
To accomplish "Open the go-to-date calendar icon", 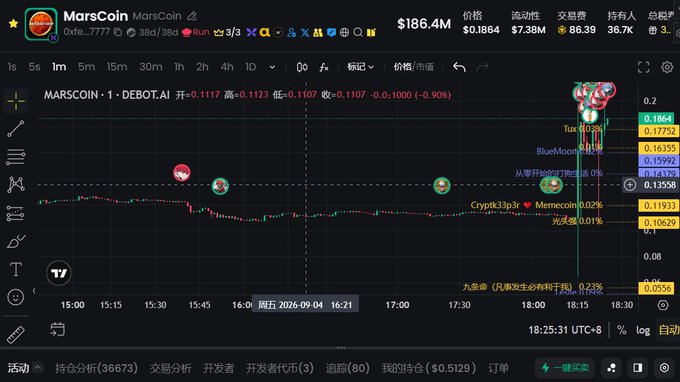I will point(57,330).
